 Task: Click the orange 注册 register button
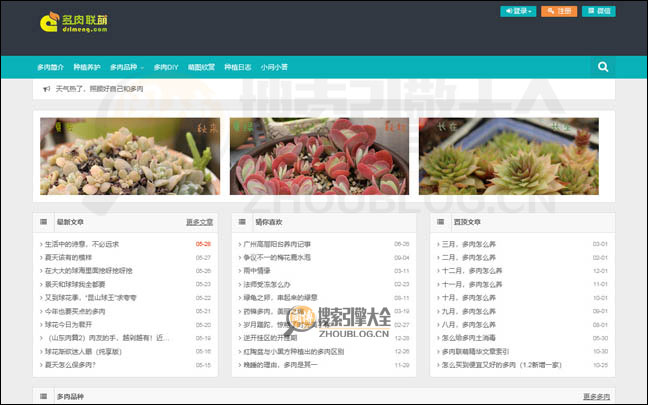coord(559,11)
